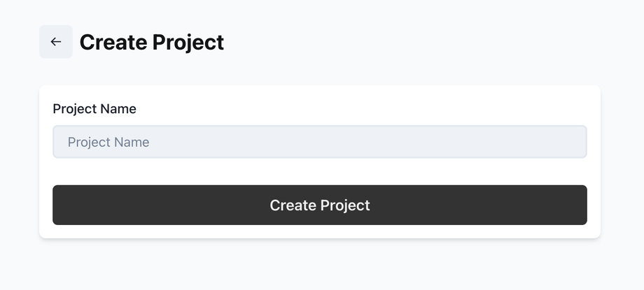The height and width of the screenshot is (290, 644).
Task: Select the field with Project Name placeholder
Action: click(319, 142)
